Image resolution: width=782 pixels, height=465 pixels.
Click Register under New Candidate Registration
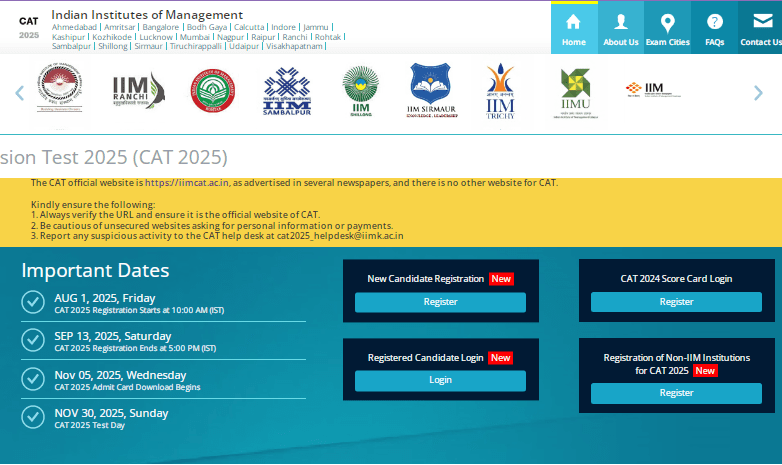[x=440, y=302]
